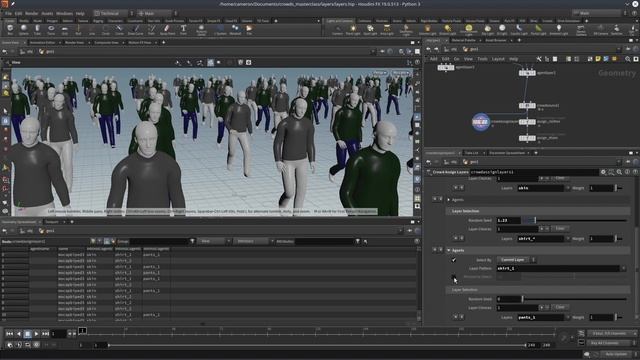The image size is (640, 360).
Task: Open the Main radial menu dropdown
Action: tap(157, 13)
